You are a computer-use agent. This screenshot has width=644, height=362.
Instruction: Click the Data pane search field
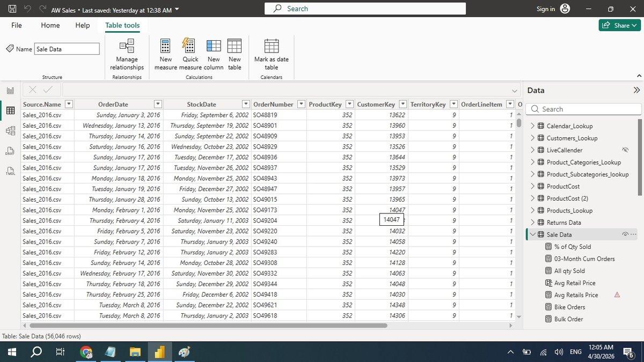pos(584,109)
